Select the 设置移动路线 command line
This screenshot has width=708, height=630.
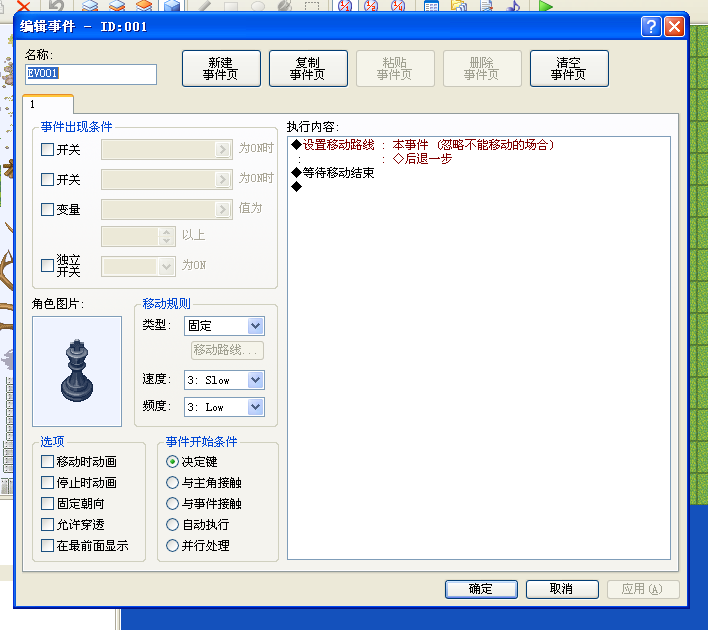pyautogui.click(x=479, y=145)
